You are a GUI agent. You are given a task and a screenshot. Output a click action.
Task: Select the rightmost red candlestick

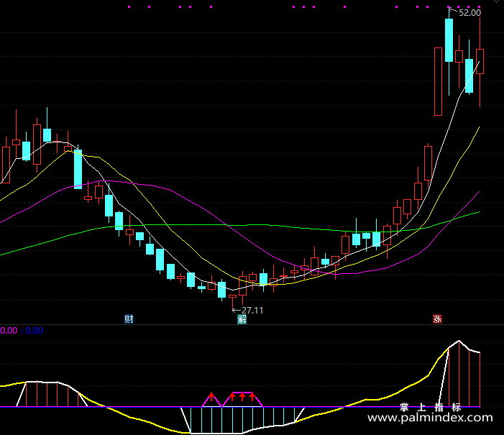tap(480, 62)
